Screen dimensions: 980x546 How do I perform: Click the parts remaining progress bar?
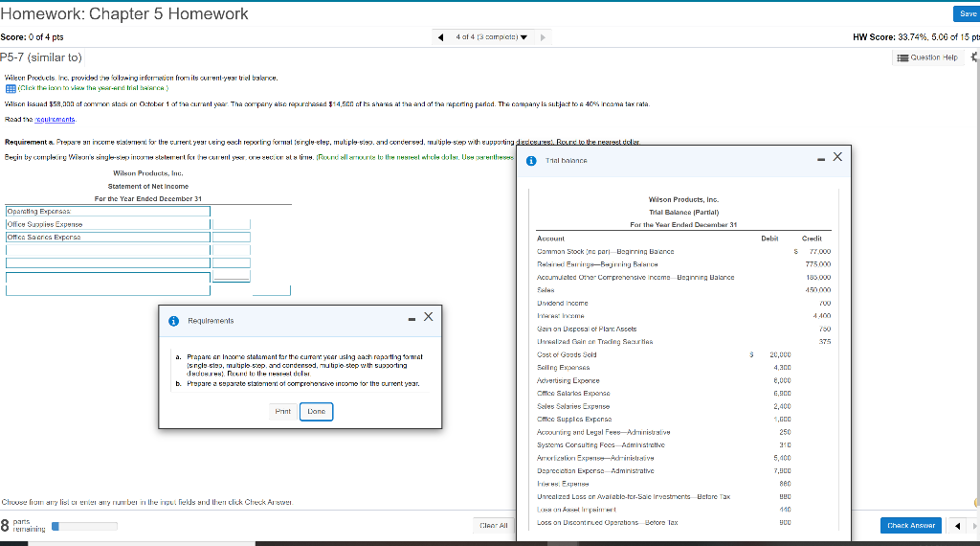[x=84, y=527]
